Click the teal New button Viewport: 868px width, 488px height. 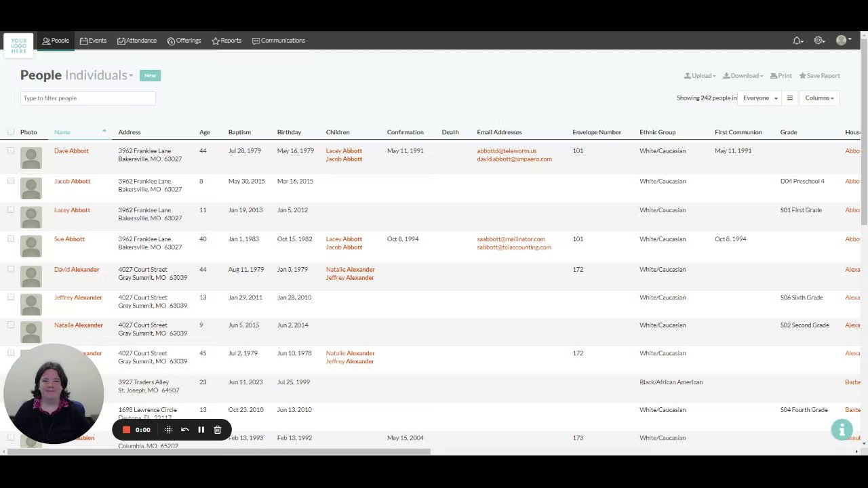150,75
